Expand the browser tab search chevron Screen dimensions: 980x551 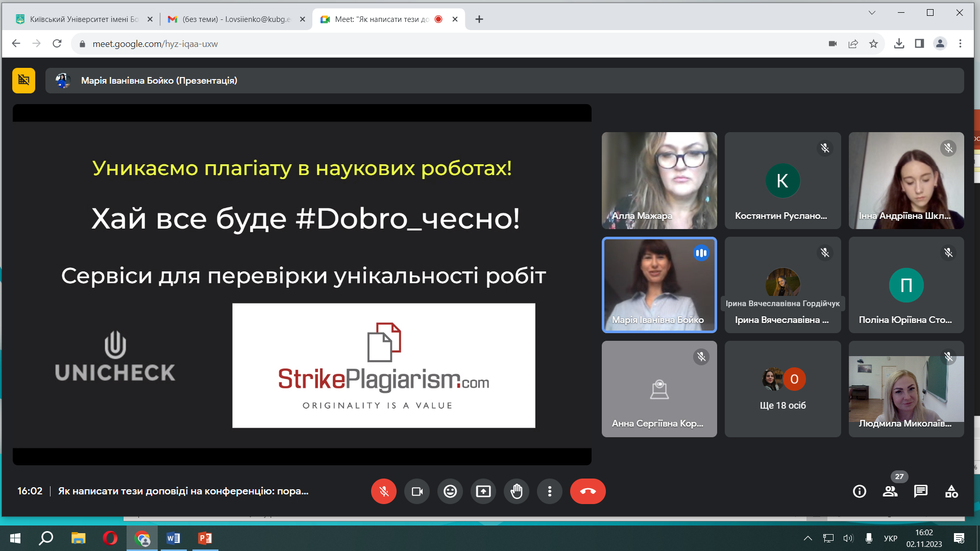[x=872, y=13]
